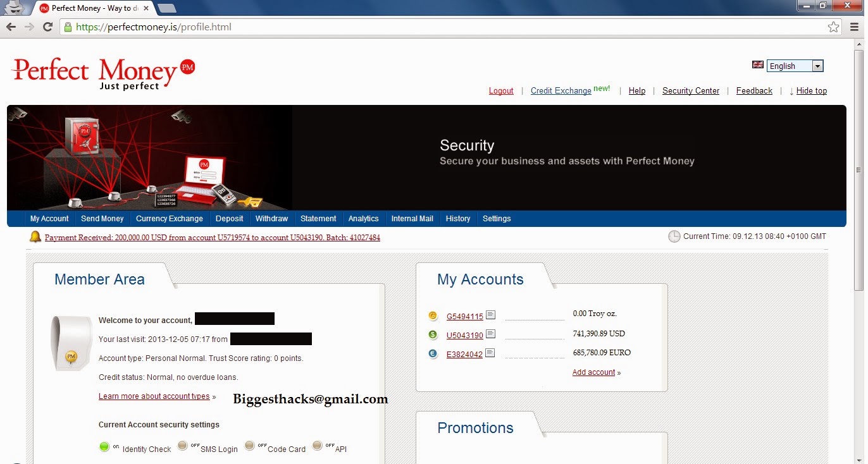Open the English language dropdown
The image size is (868, 464).
coord(795,66)
